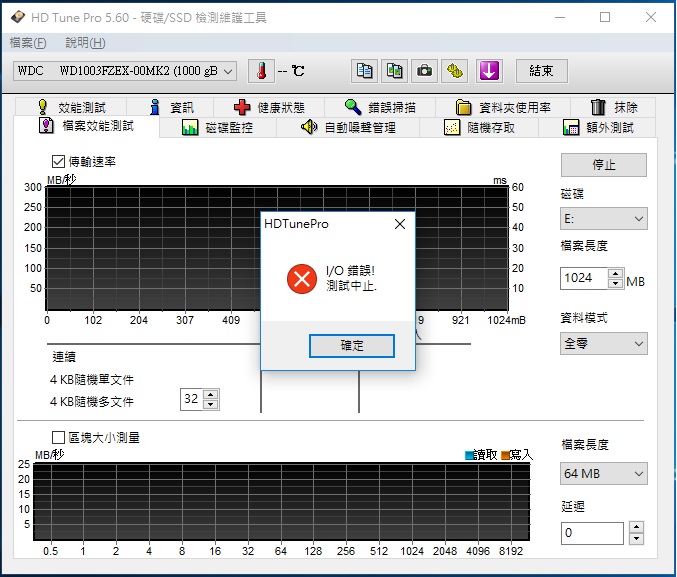Open the 抹除 erase tab
677x577 pixels.
[614, 107]
